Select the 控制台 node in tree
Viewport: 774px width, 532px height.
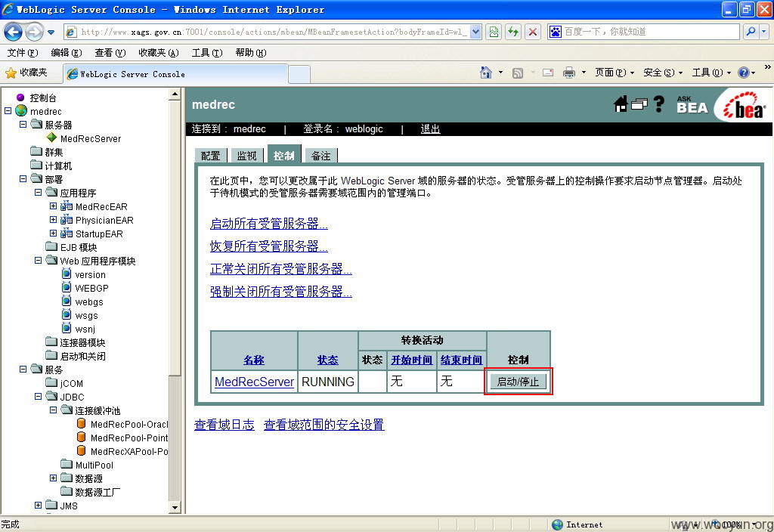pyautogui.click(x=43, y=97)
